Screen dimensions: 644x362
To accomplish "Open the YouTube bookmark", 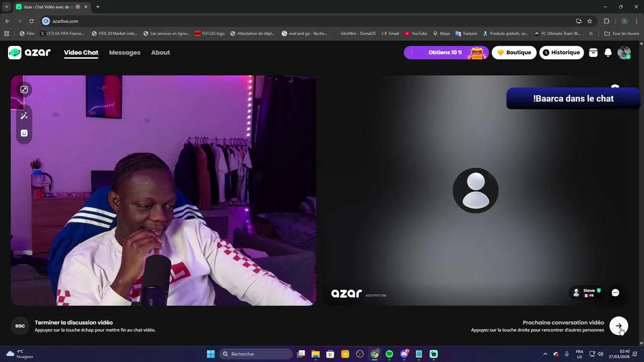I will (x=416, y=34).
